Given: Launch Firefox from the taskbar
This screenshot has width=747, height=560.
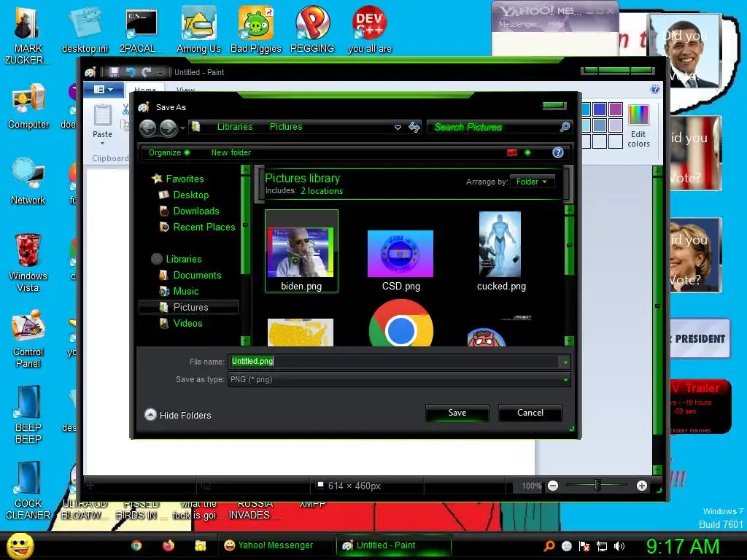Looking at the screenshot, I should click(x=169, y=545).
